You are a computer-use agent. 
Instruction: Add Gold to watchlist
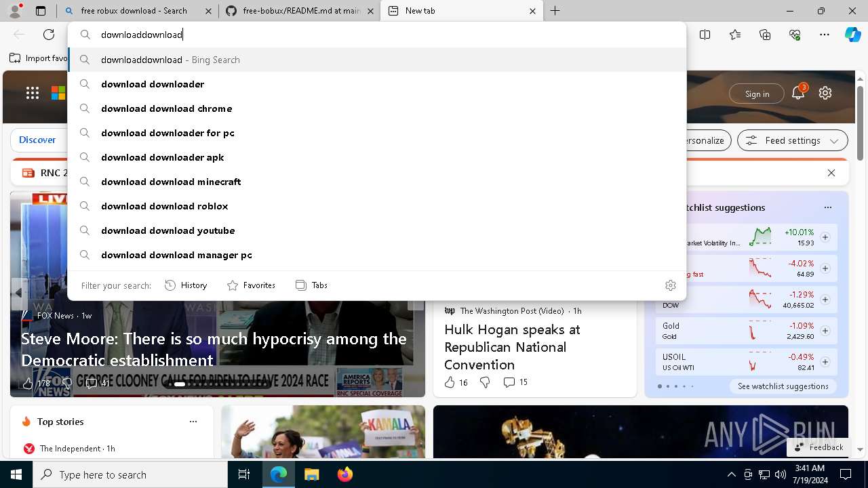(x=825, y=331)
